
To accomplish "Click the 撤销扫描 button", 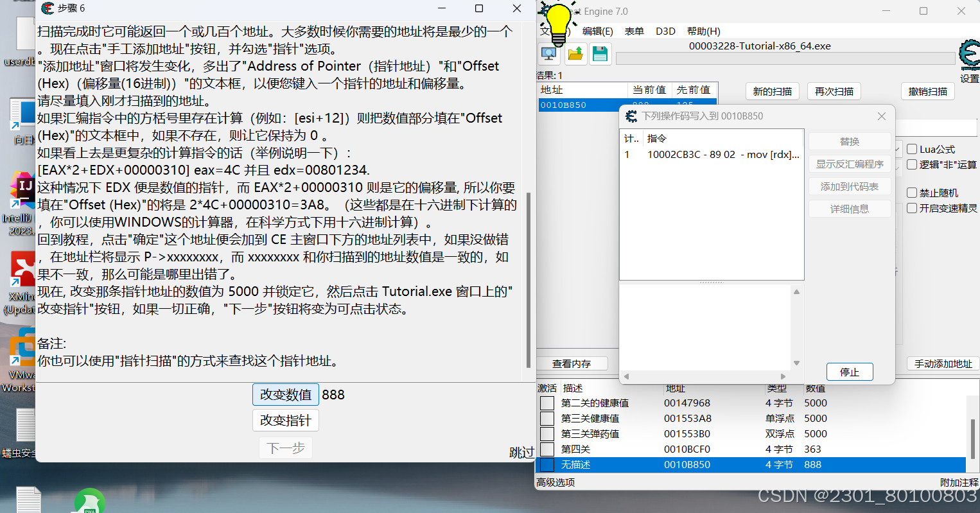I will [928, 91].
